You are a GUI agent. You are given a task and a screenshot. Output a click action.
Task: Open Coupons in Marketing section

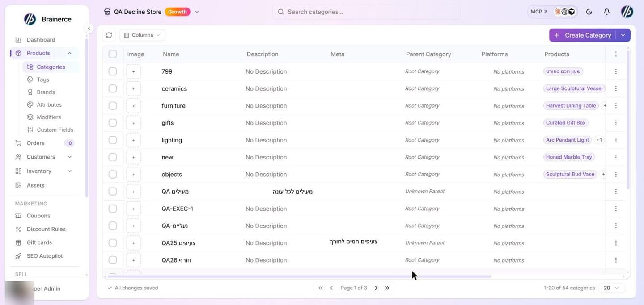coord(38,216)
